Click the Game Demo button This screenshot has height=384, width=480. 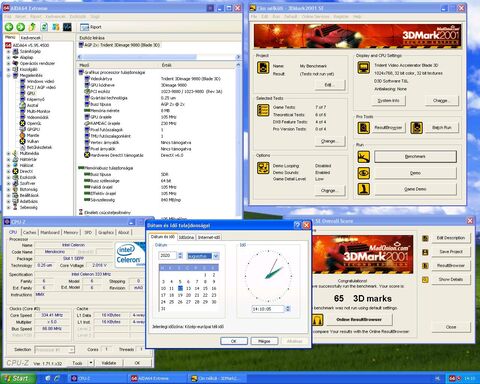pyautogui.click(x=415, y=189)
